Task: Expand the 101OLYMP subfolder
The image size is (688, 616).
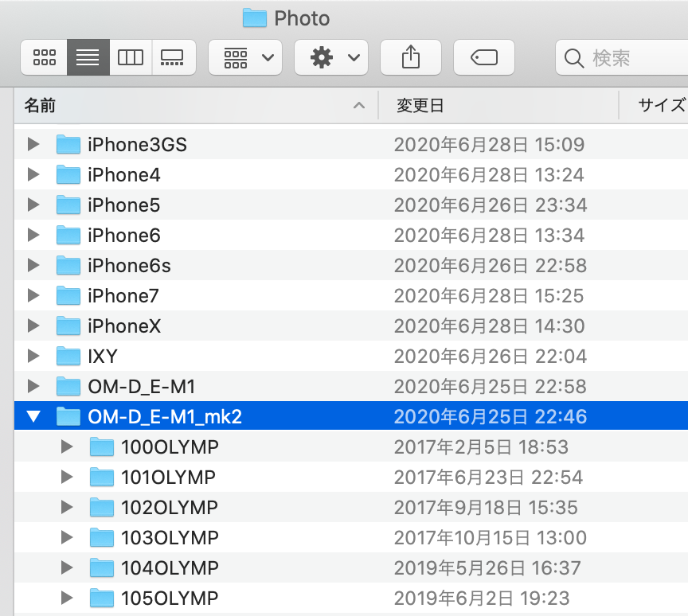Action: click(67, 477)
